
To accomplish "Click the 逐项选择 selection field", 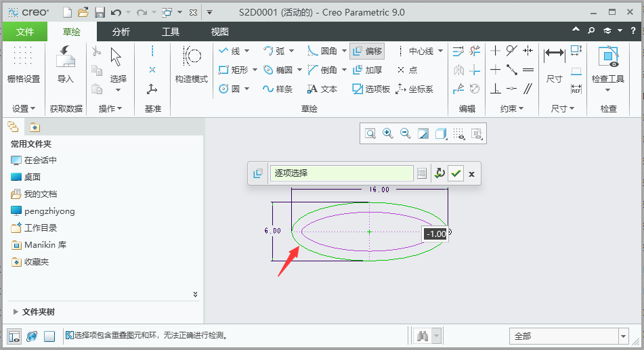I will click(342, 173).
